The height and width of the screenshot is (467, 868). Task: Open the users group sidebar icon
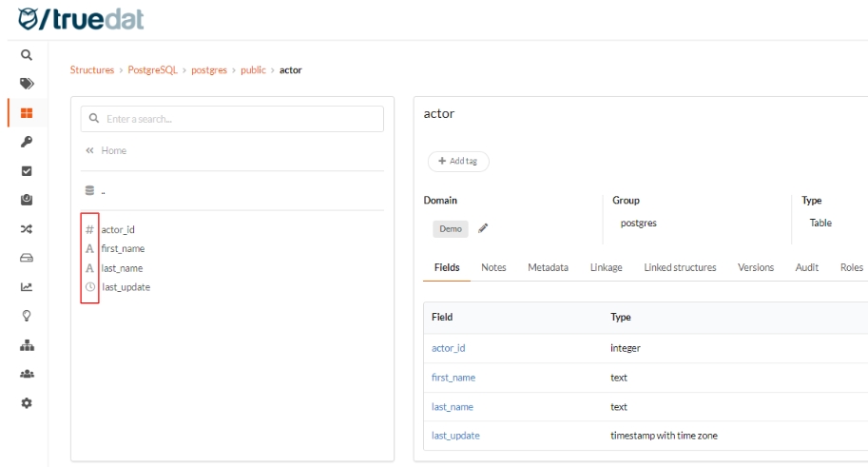coord(27,375)
